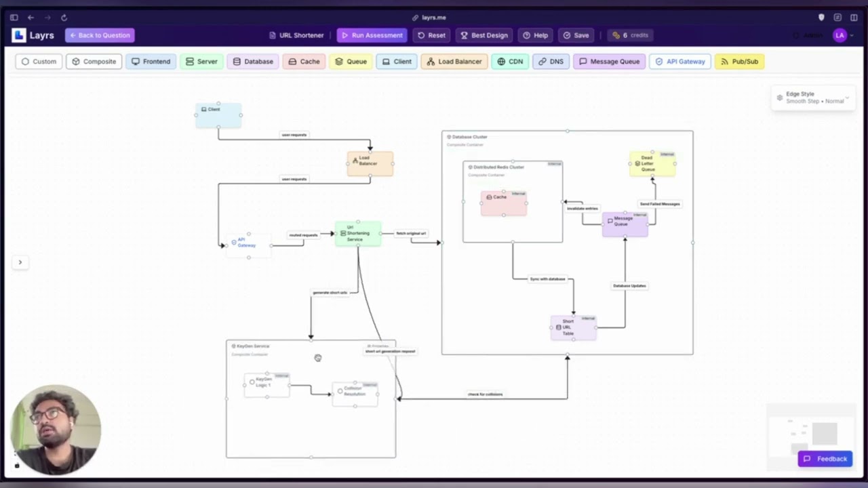Viewport: 868px width, 488px height.
Task: Add a Frontend component
Action: click(x=151, y=62)
